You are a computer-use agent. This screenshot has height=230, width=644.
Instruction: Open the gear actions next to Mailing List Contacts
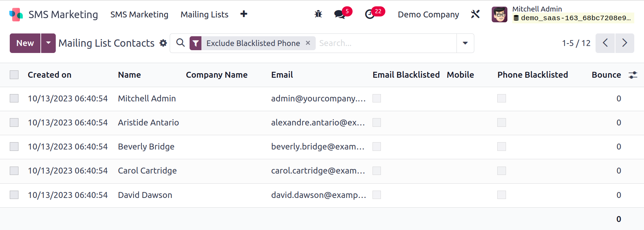click(x=163, y=43)
